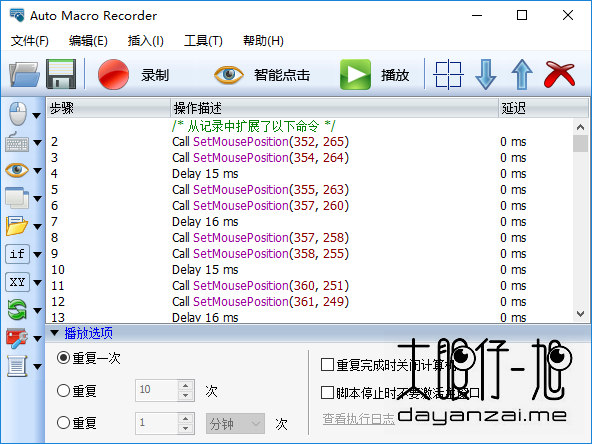Click the 步骤 column header
Screen dimensions: 592x444
(x=108, y=108)
